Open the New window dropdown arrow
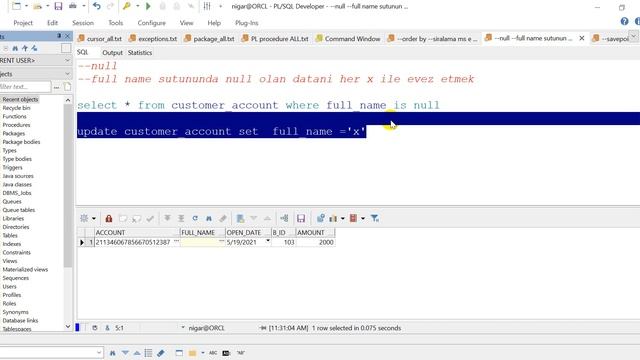 coord(27,6)
